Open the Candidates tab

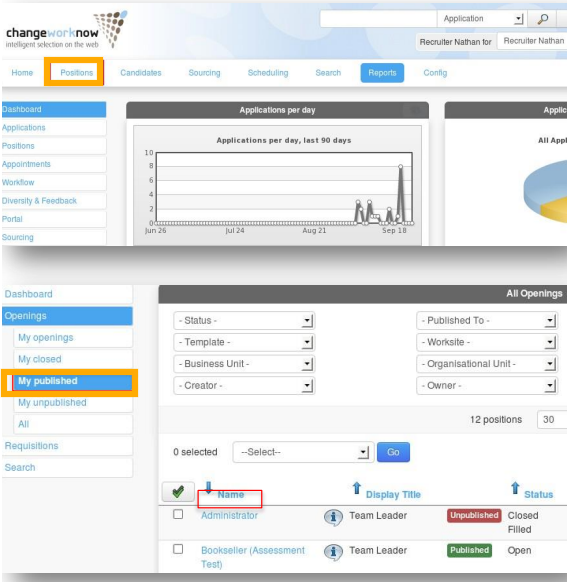(x=141, y=73)
